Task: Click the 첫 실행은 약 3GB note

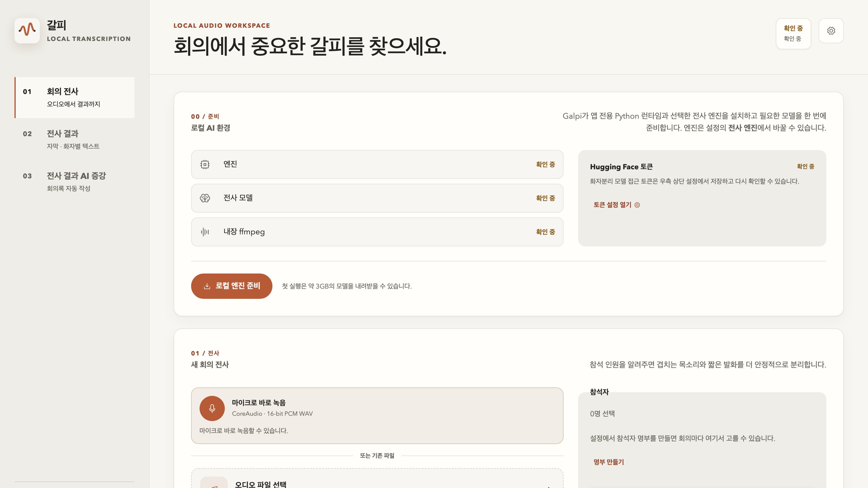Action: point(347,286)
